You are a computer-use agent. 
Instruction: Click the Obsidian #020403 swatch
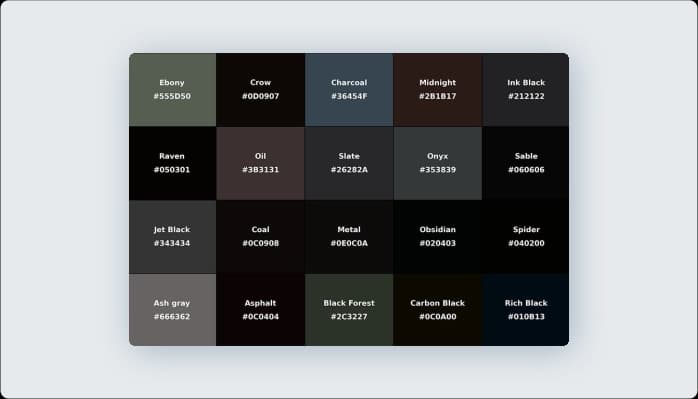[x=438, y=236]
